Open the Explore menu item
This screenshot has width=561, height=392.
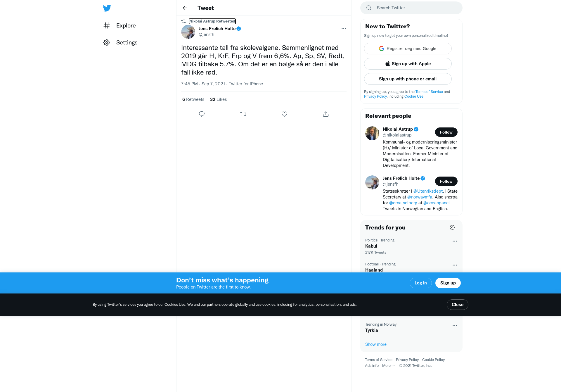click(120, 25)
